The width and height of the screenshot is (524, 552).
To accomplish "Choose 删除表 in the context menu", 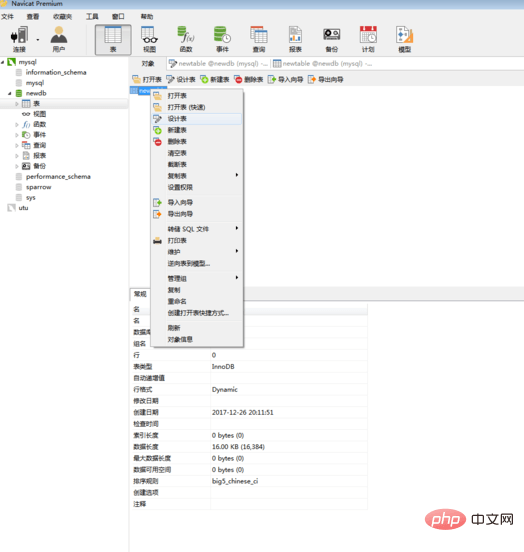I will [x=197, y=142].
